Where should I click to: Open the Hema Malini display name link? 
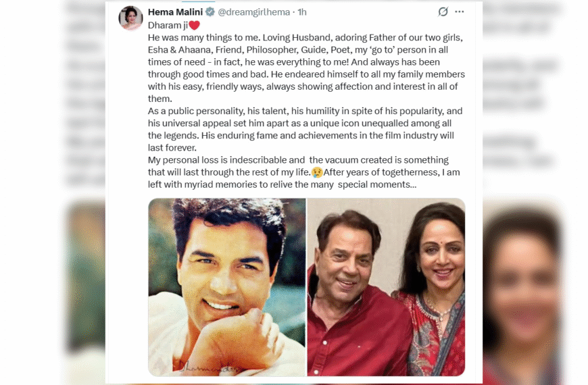pyautogui.click(x=175, y=12)
